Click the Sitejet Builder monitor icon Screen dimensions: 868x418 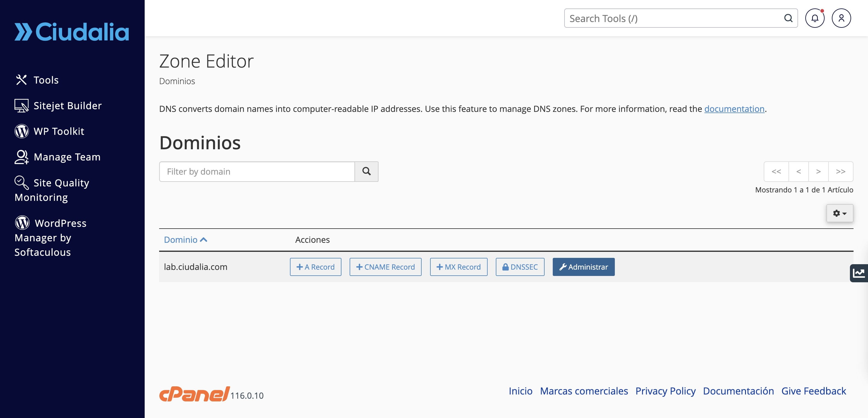(x=21, y=106)
